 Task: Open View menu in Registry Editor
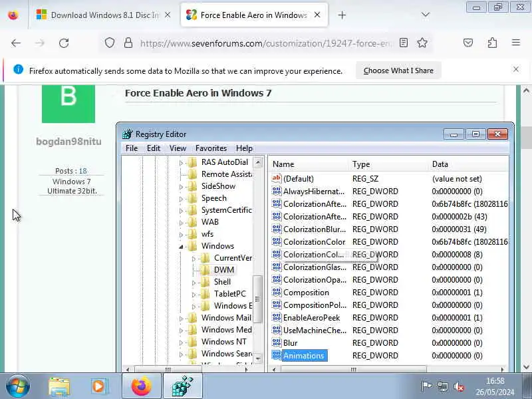[x=178, y=148]
